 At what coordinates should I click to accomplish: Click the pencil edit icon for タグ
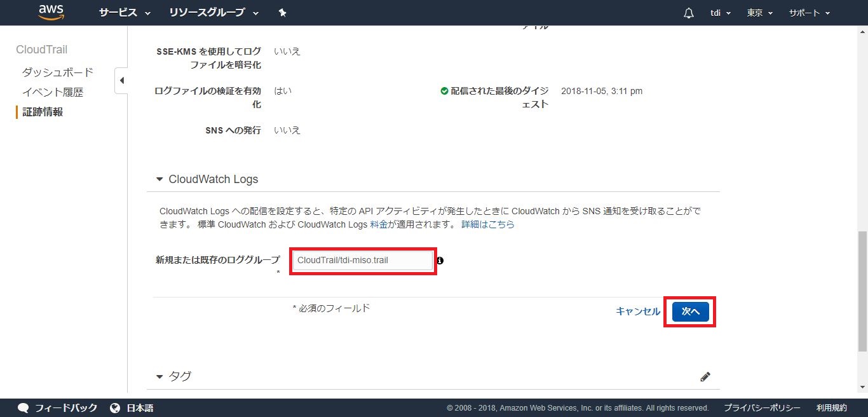tap(705, 376)
